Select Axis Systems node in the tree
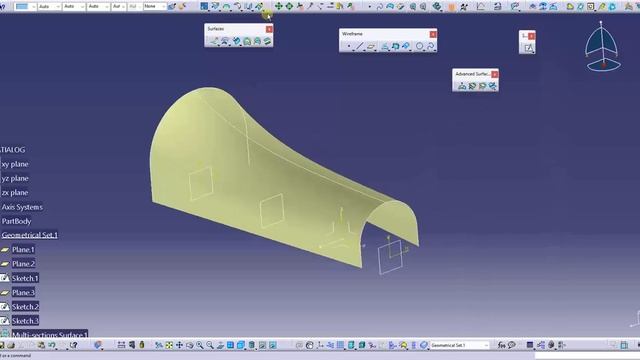 [22, 207]
